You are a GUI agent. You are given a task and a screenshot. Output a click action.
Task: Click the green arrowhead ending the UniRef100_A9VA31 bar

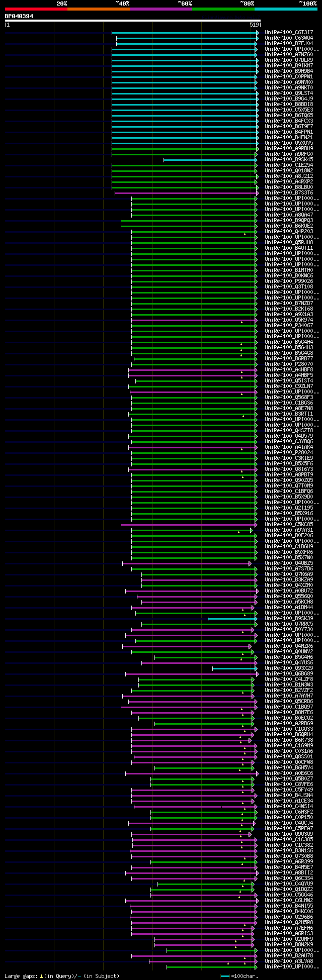[252, 530]
